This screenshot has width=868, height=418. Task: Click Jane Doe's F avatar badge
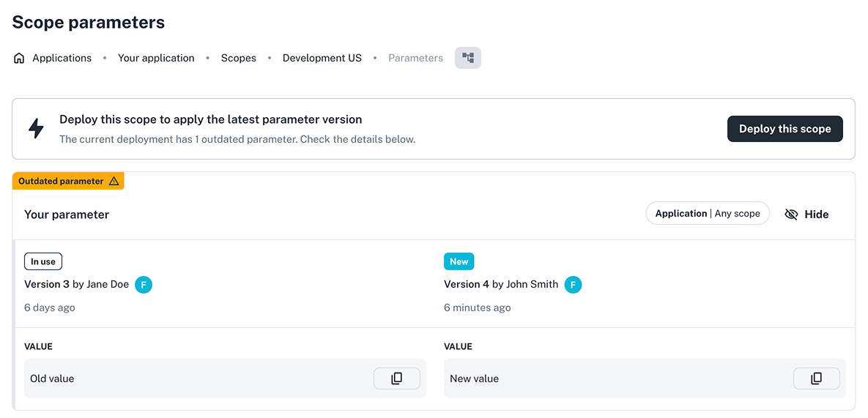click(x=144, y=285)
